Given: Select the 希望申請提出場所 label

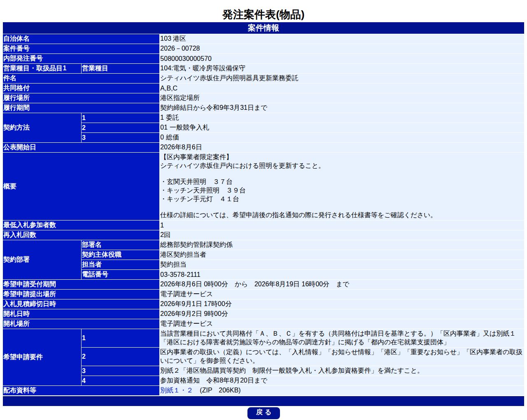Looking at the screenshot, I should [29, 294].
